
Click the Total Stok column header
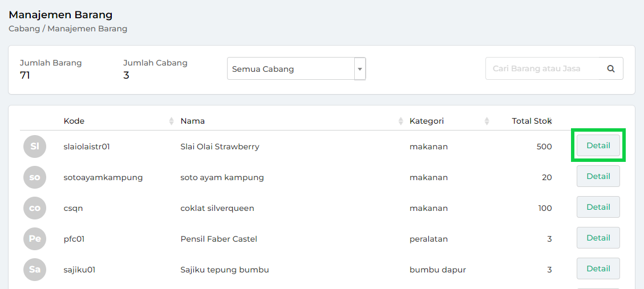(x=532, y=121)
